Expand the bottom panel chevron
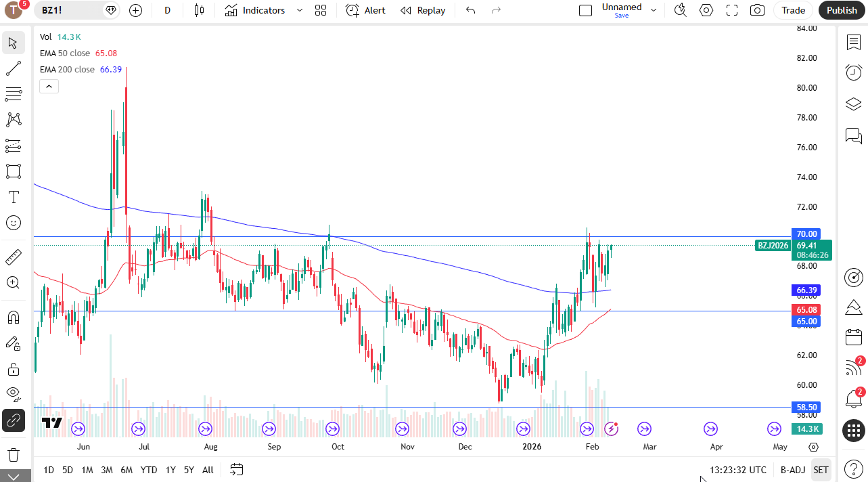 [x=13, y=477]
